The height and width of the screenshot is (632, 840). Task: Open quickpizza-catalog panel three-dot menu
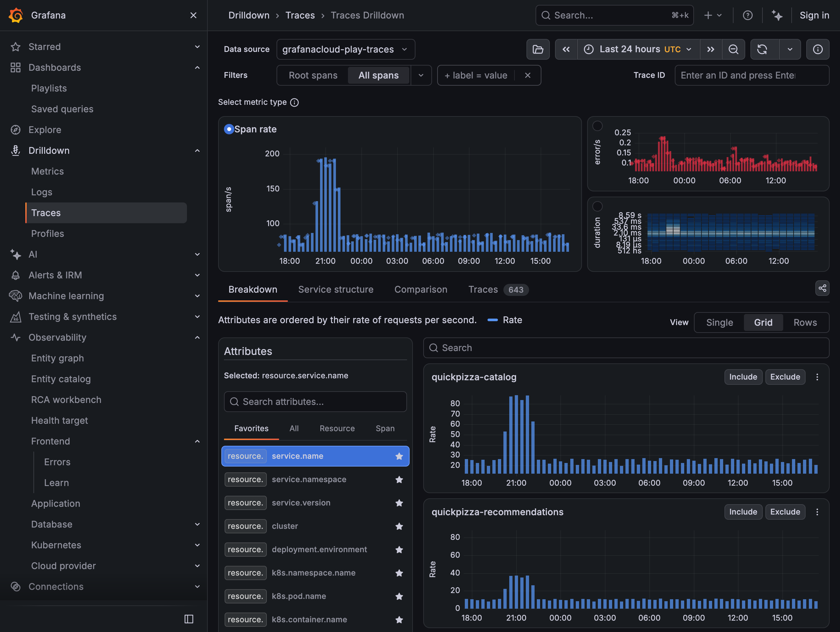(x=817, y=377)
